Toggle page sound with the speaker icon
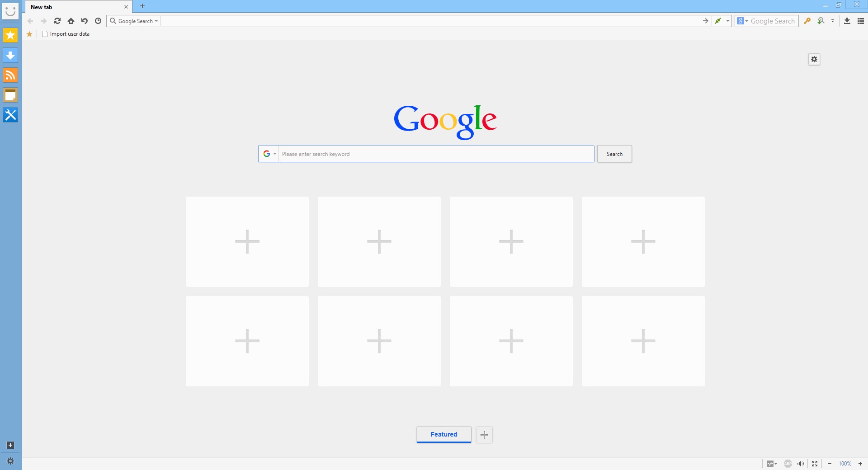 [x=801, y=464]
